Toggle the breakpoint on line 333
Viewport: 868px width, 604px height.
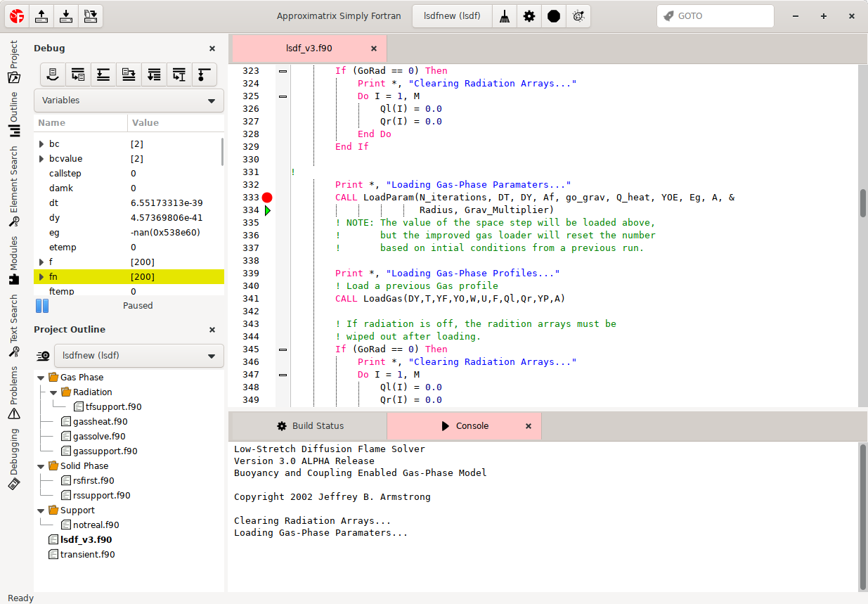(x=267, y=198)
